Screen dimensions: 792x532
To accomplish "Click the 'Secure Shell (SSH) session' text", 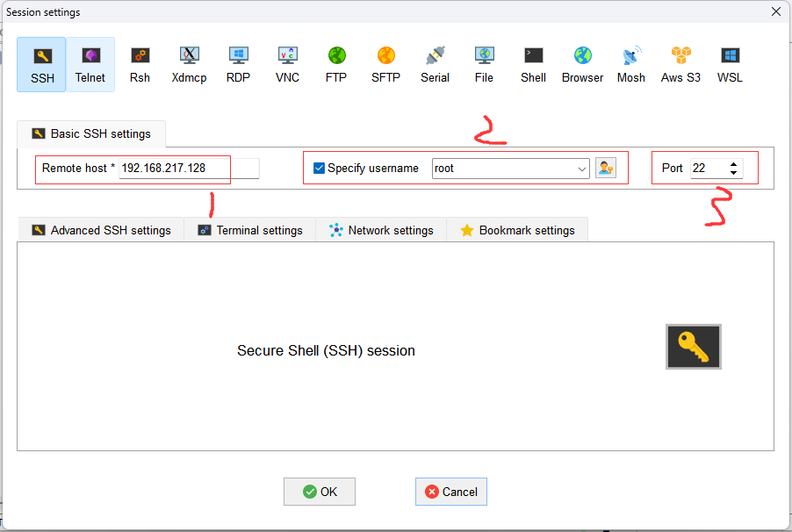I will 326,350.
